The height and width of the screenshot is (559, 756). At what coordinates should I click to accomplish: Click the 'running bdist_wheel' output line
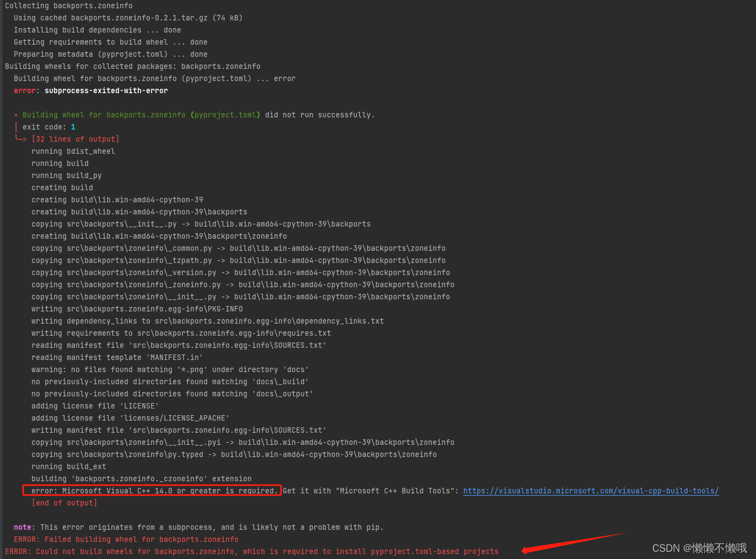click(73, 150)
